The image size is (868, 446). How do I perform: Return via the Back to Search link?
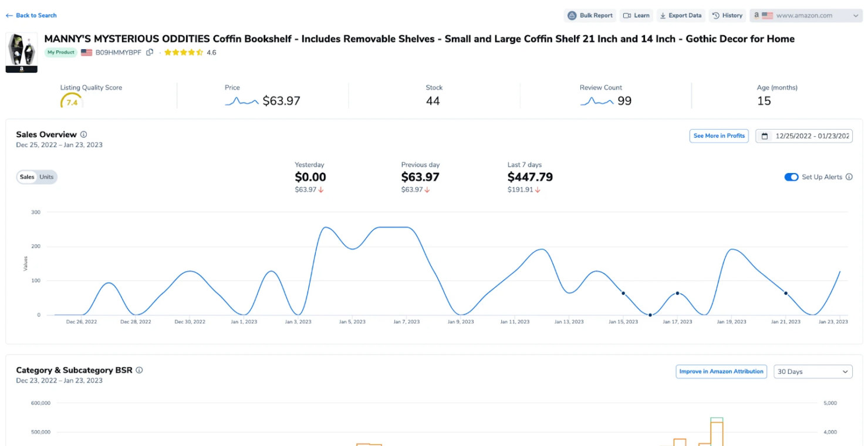point(31,15)
